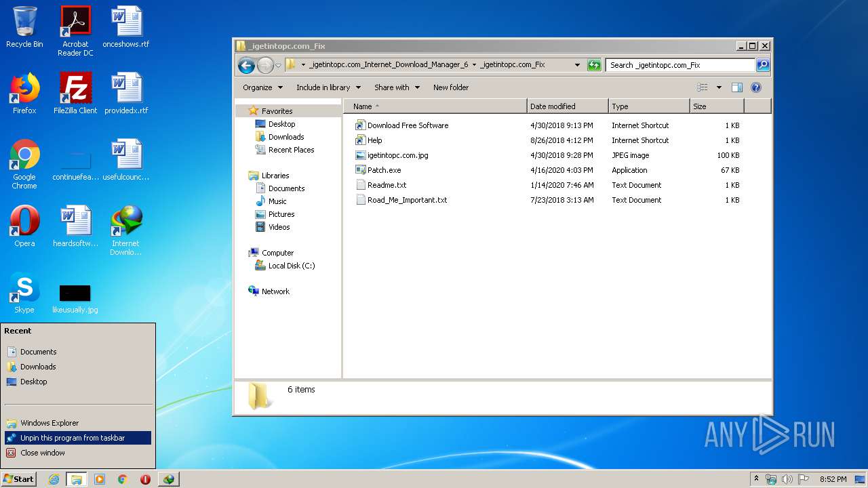Open Recent Places in navigation pane
868x488 pixels.
(x=291, y=150)
